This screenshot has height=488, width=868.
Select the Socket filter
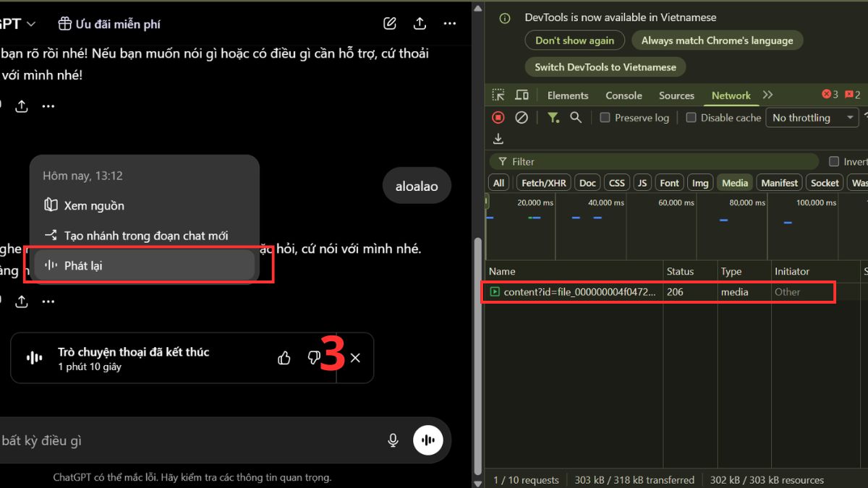(x=825, y=183)
